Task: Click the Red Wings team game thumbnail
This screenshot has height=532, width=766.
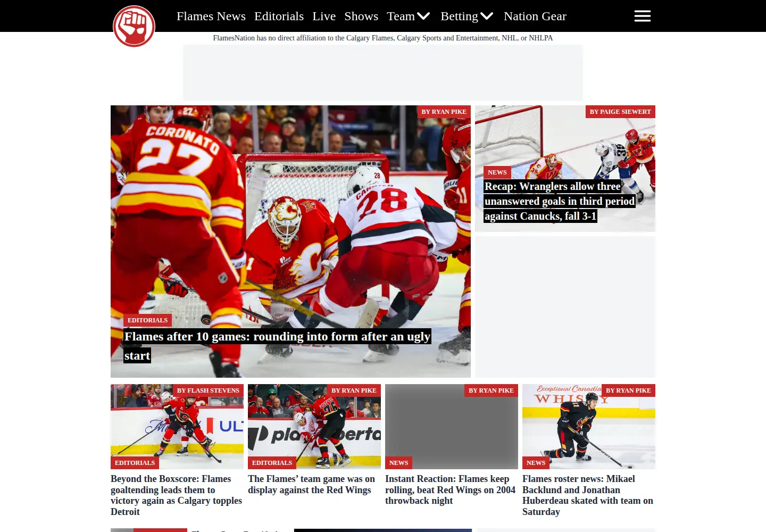Action: click(314, 427)
